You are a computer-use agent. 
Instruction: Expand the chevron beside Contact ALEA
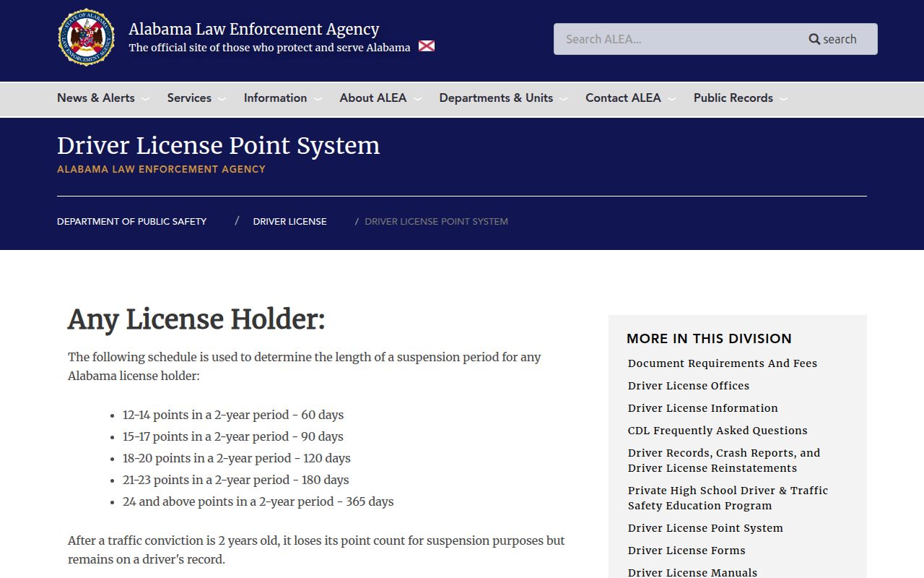click(671, 99)
